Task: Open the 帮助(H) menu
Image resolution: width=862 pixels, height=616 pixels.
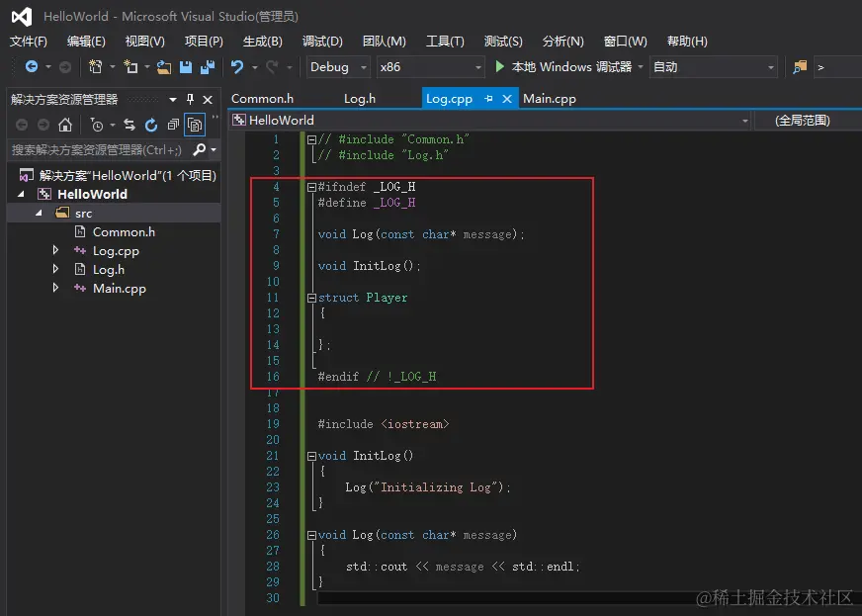Action: [687, 42]
